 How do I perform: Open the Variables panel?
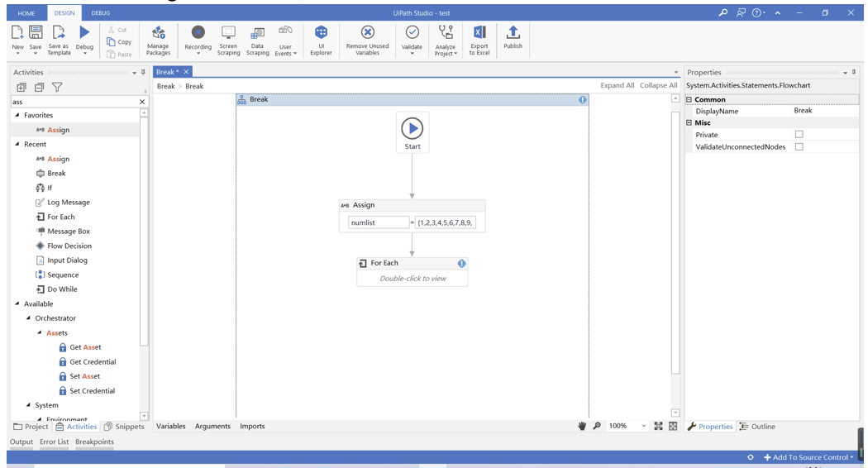(171, 427)
